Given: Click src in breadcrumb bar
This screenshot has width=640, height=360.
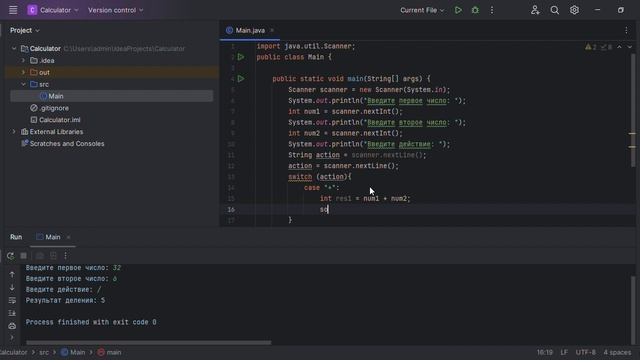Looking at the screenshot, I should coord(44,352).
